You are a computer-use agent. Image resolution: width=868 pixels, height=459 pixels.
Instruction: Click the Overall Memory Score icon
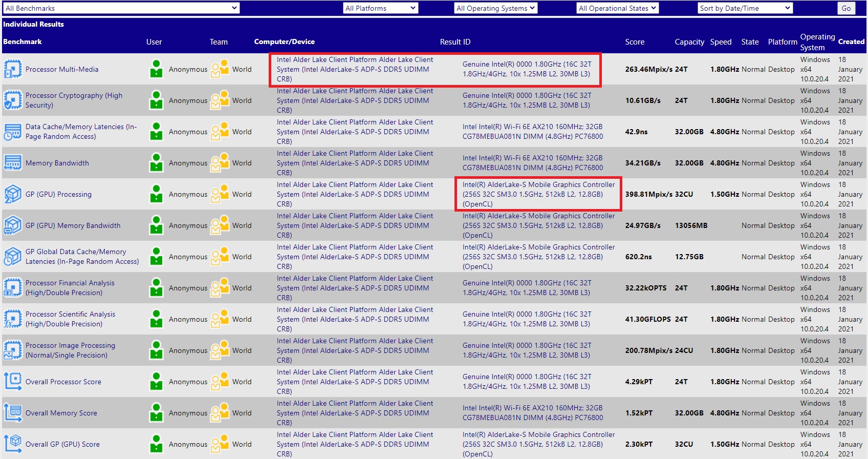click(13, 413)
